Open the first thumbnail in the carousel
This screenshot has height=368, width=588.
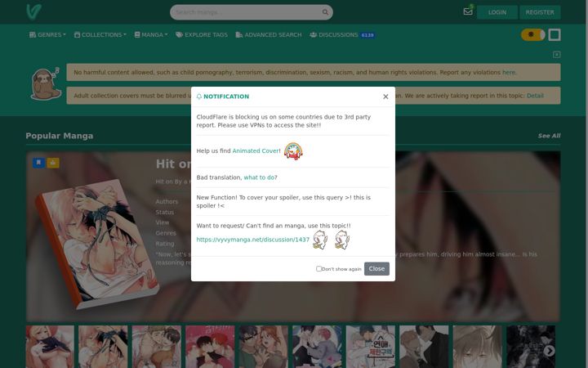pyautogui.click(x=50, y=347)
